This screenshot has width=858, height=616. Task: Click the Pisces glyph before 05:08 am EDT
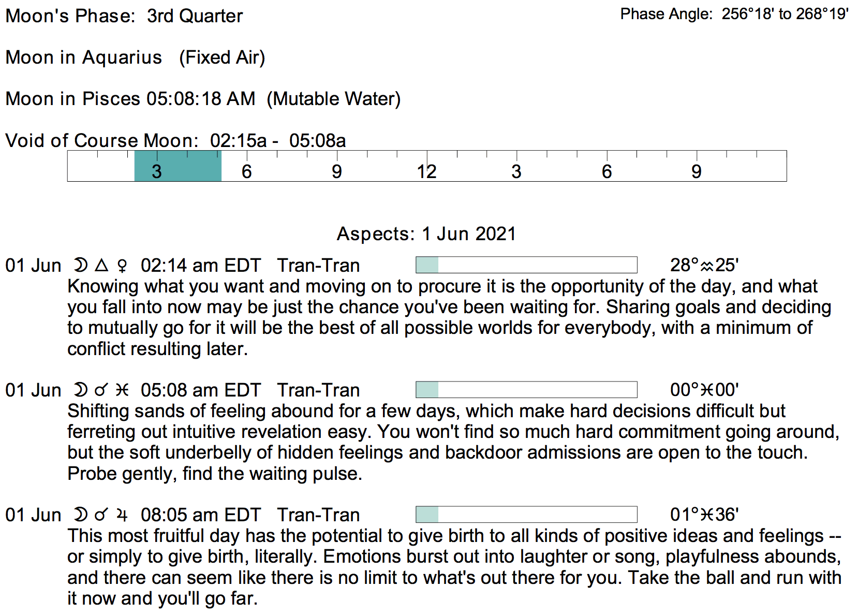pos(122,390)
